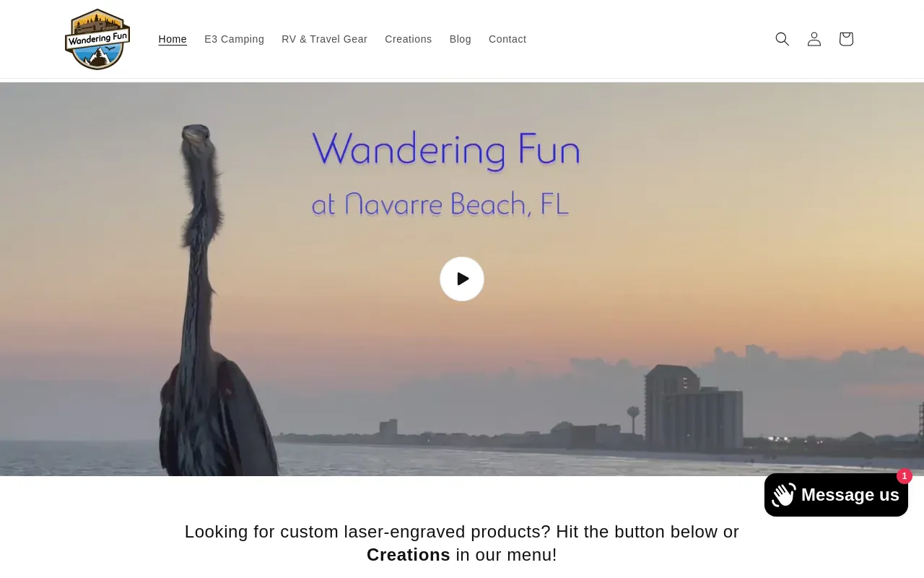924x578 pixels.
Task: Open the search magnifier icon
Action: click(x=783, y=39)
